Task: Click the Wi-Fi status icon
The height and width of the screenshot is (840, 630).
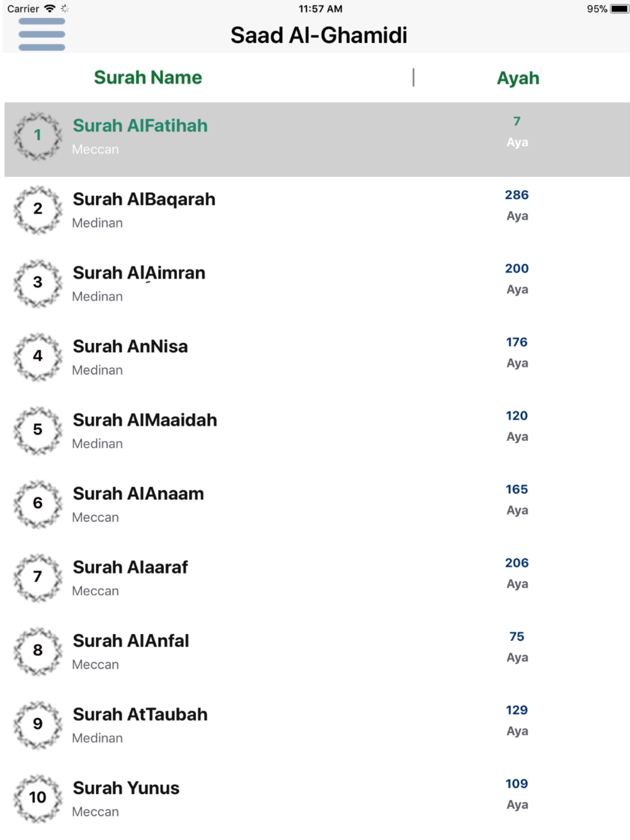Action: coord(50,9)
